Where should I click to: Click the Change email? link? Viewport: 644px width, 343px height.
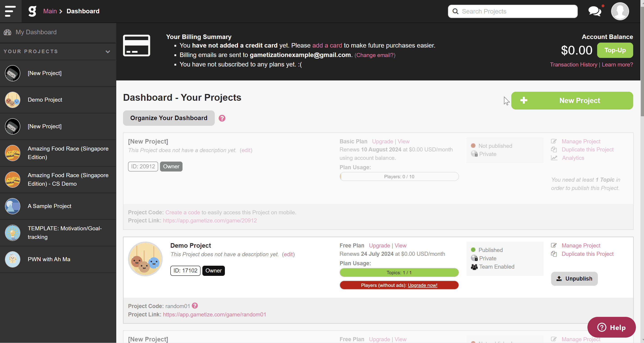pos(375,55)
